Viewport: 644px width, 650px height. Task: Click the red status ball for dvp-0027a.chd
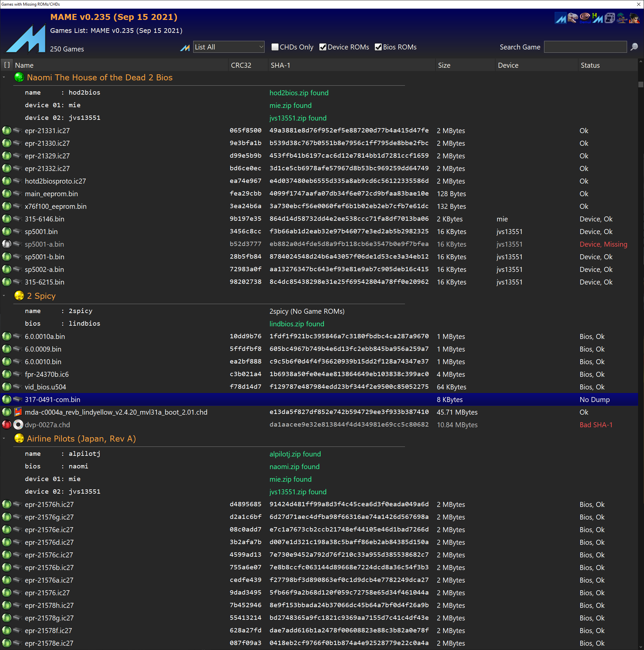[x=6, y=425]
